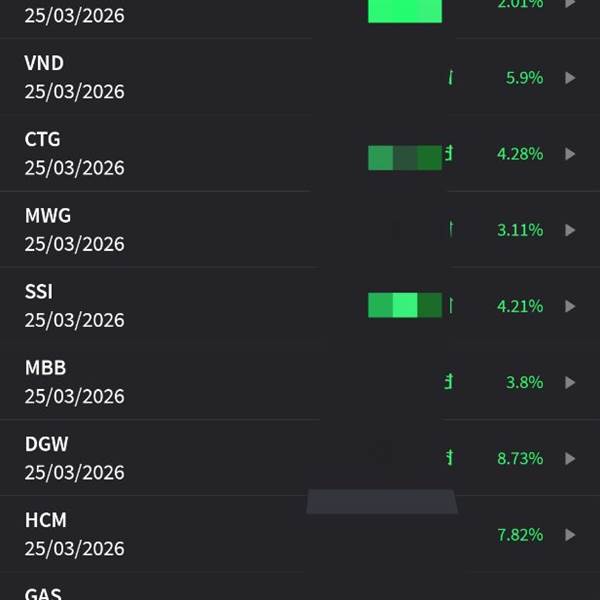Open the MBB stock entry

pos(45,368)
